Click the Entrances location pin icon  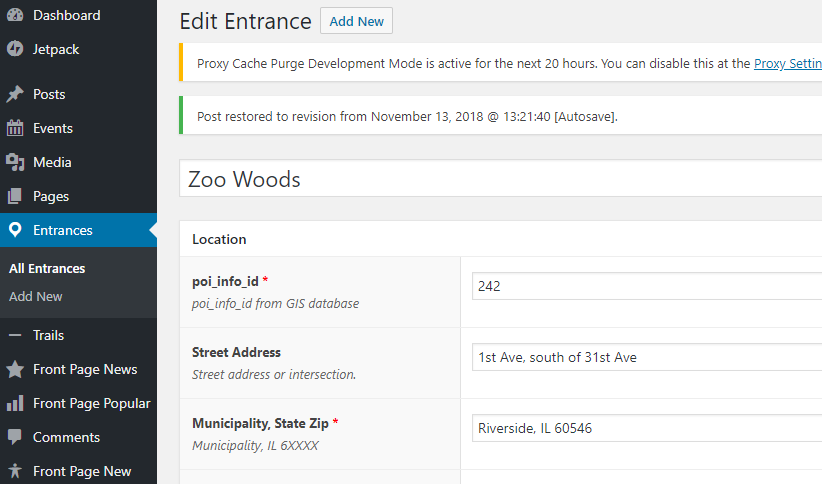pos(15,230)
